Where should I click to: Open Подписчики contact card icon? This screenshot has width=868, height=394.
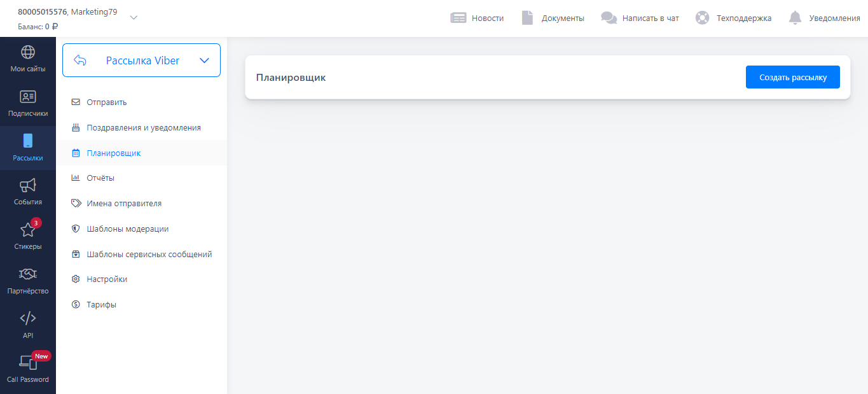[x=28, y=97]
